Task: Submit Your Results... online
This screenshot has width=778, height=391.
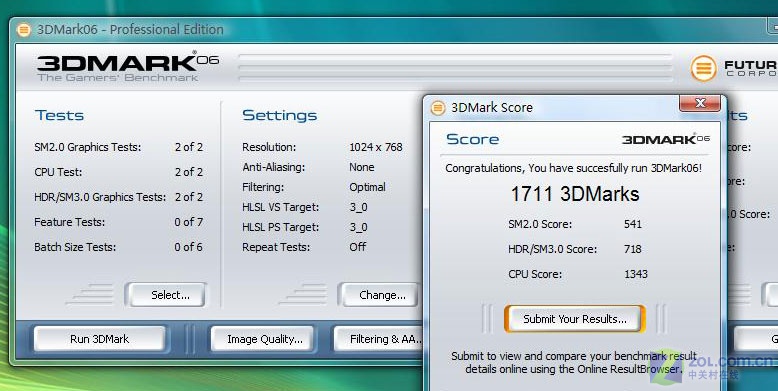Action: pyautogui.click(x=575, y=319)
